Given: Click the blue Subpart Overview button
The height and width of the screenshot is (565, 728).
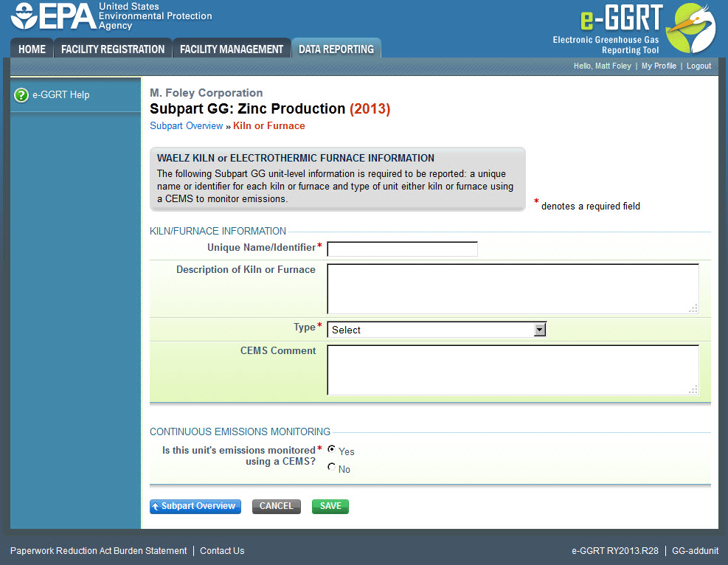Looking at the screenshot, I should pyautogui.click(x=195, y=507).
